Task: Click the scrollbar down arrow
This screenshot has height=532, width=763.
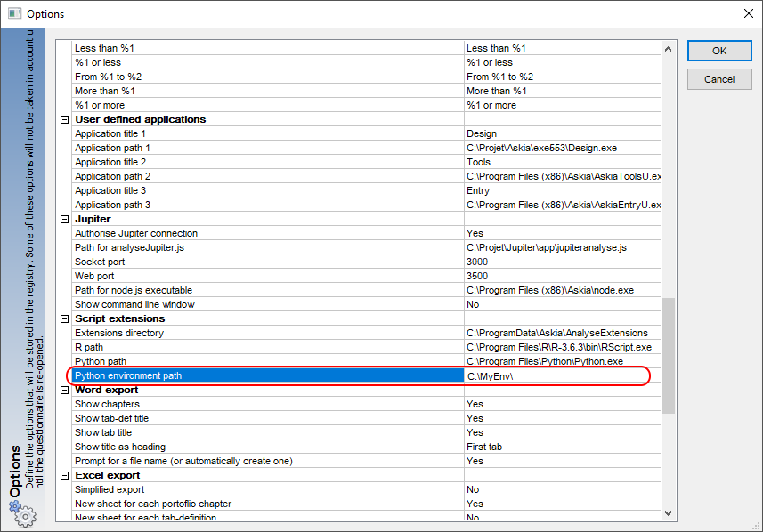Action: coord(668,513)
